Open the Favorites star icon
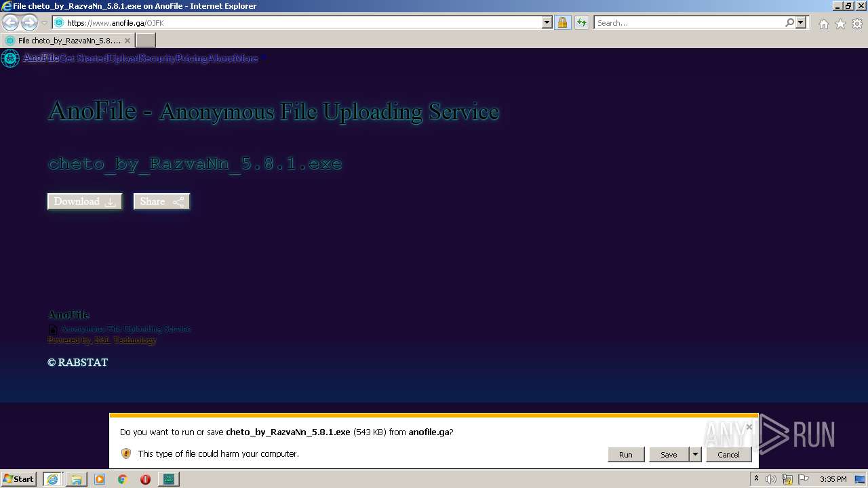868x488 pixels. click(840, 24)
